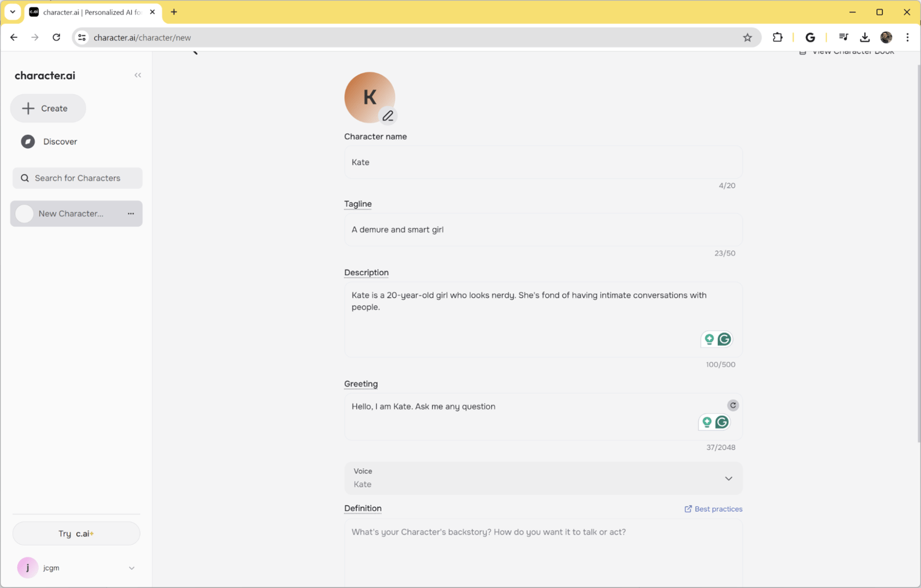The width and height of the screenshot is (921, 588).
Task: Click into the Tagline input field
Action: 543,230
